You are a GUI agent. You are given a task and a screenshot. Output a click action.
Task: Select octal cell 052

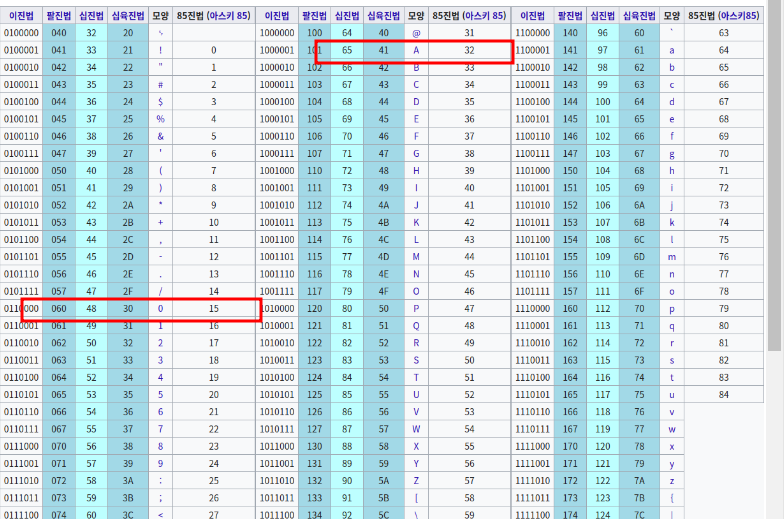click(58, 205)
